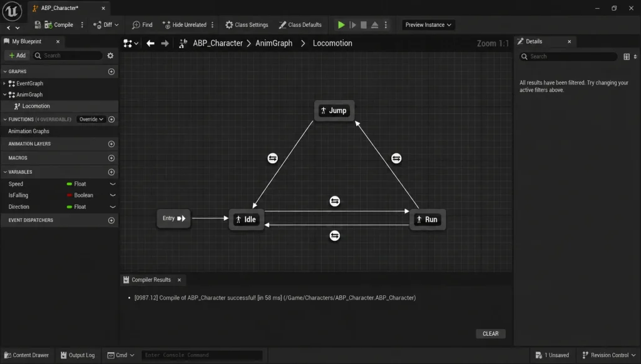Select the ABP_Character document tab
The height and width of the screenshot is (364, 641).
(x=59, y=8)
